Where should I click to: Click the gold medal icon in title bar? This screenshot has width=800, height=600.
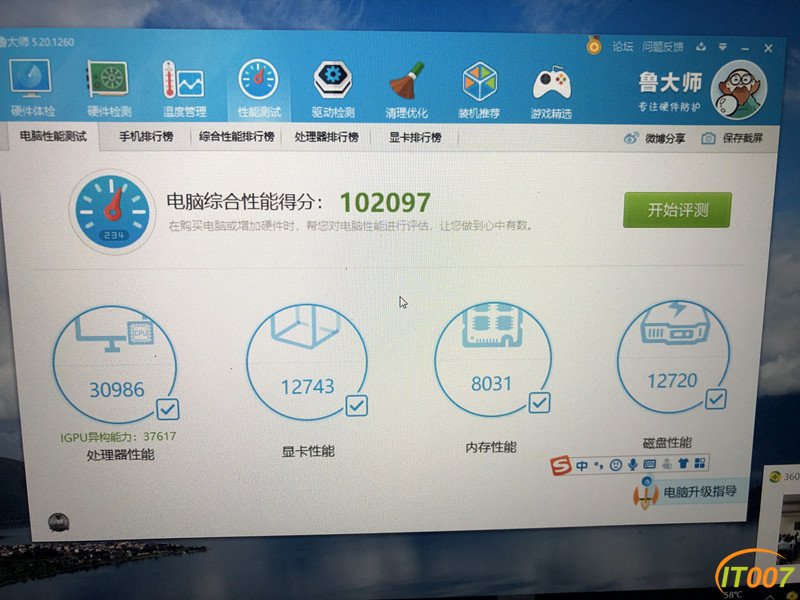click(x=593, y=46)
